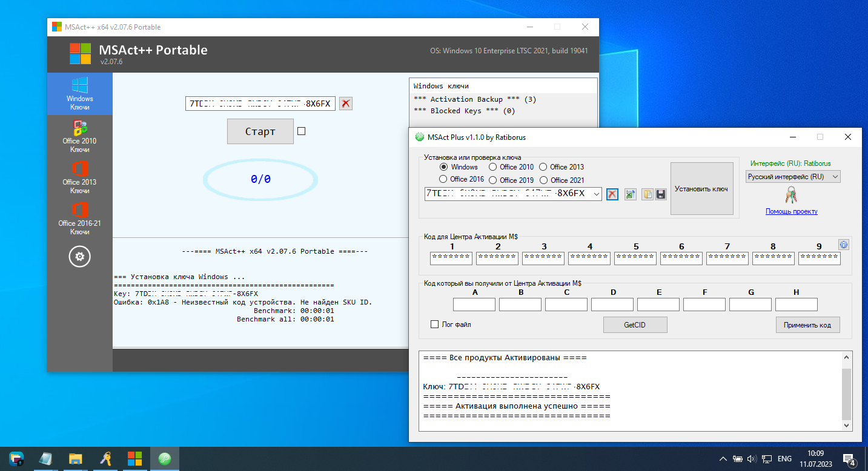This screenshot has width=868, height=471.
Task: Click the MSAct++ four-color logo
Action: [80, 53]
